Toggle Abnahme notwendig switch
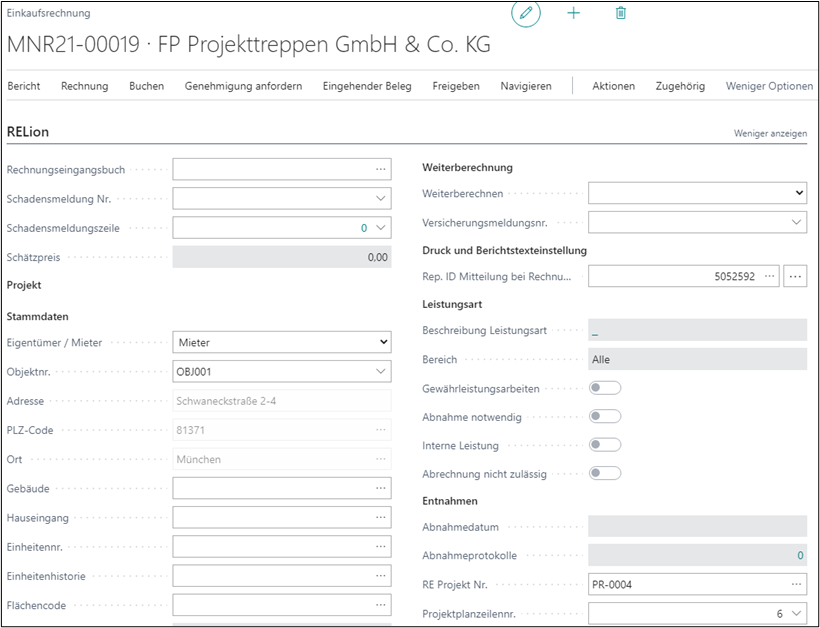The image size is (820, 628). point(605,417)
